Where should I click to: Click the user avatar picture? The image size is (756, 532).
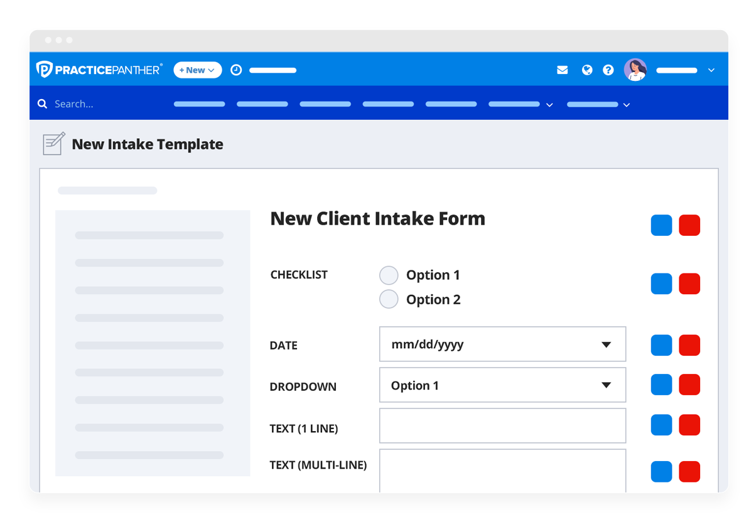click(635, 70)
